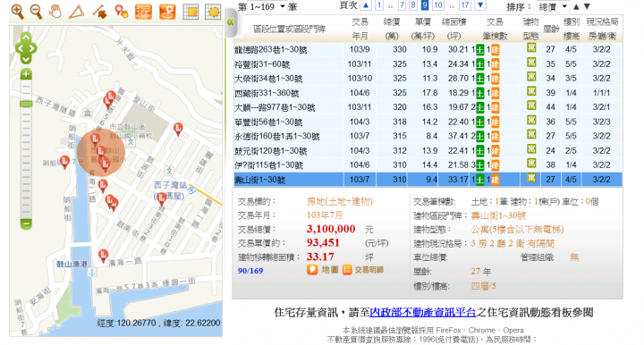Click the 屋齡 column header
Viewport: 644px width, 345px height.
click(551, 29)
